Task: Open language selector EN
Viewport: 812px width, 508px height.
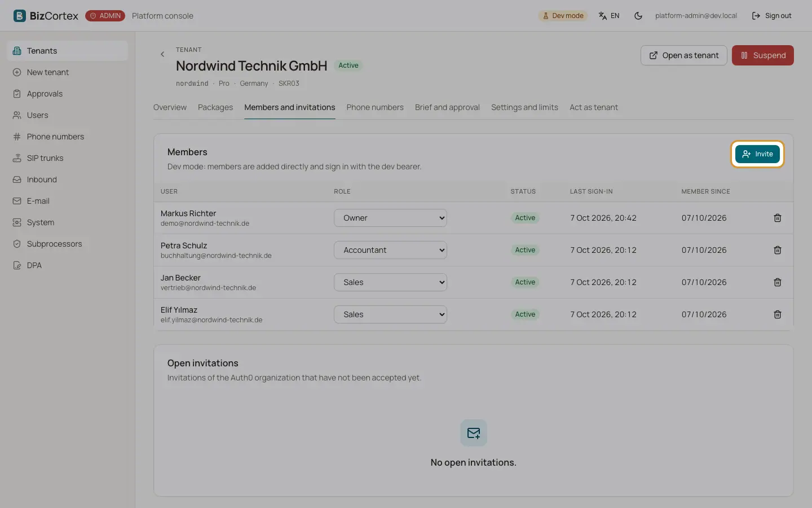Action: [x=609, y=16]
